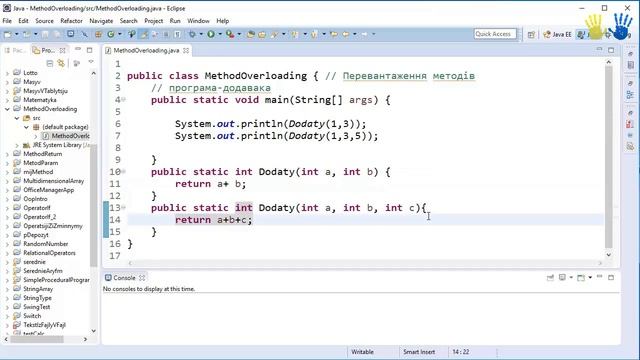640x360 pixels.
Task: Click the red-icon view in right trim
Action: tap(631, 124)
